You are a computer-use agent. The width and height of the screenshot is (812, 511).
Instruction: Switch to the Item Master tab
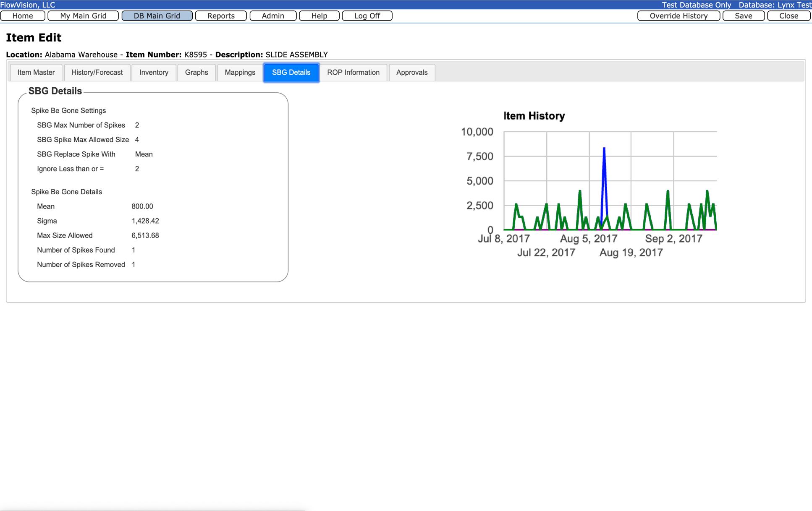(36, 73)
